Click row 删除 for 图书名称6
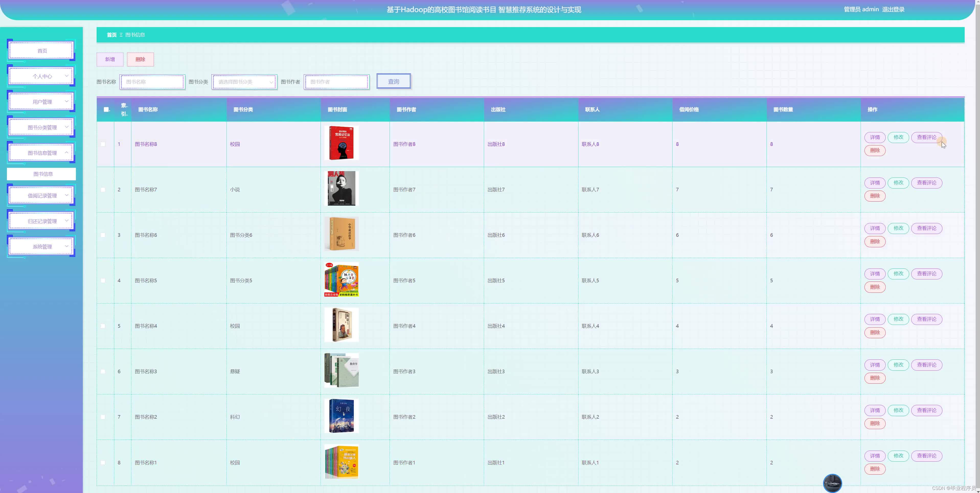 [x=875, y=241]
